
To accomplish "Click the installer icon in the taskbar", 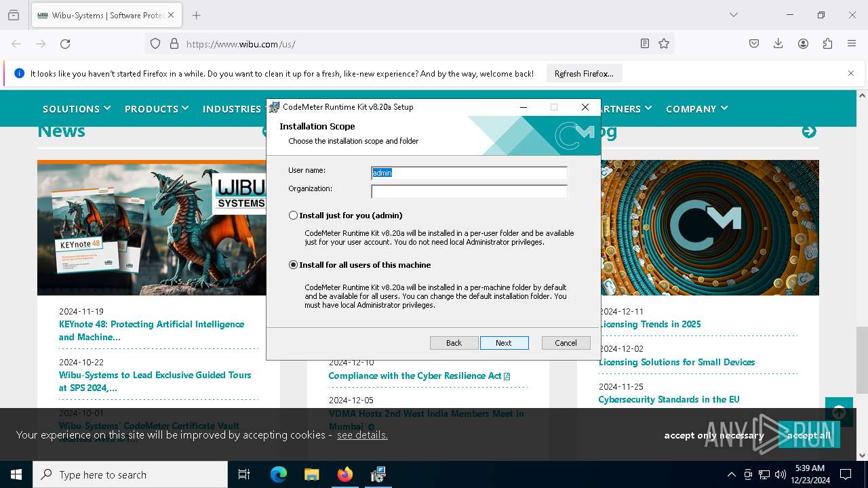I will [378, 474].
